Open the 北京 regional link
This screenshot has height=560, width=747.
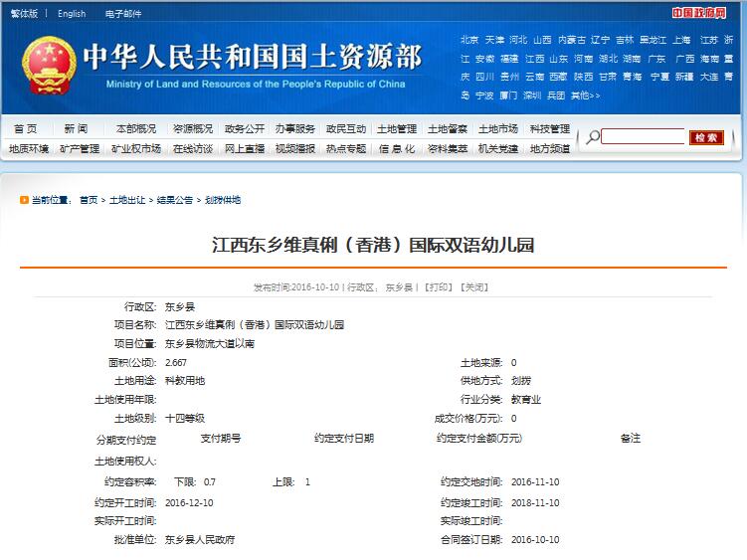(x=469, y=40)
